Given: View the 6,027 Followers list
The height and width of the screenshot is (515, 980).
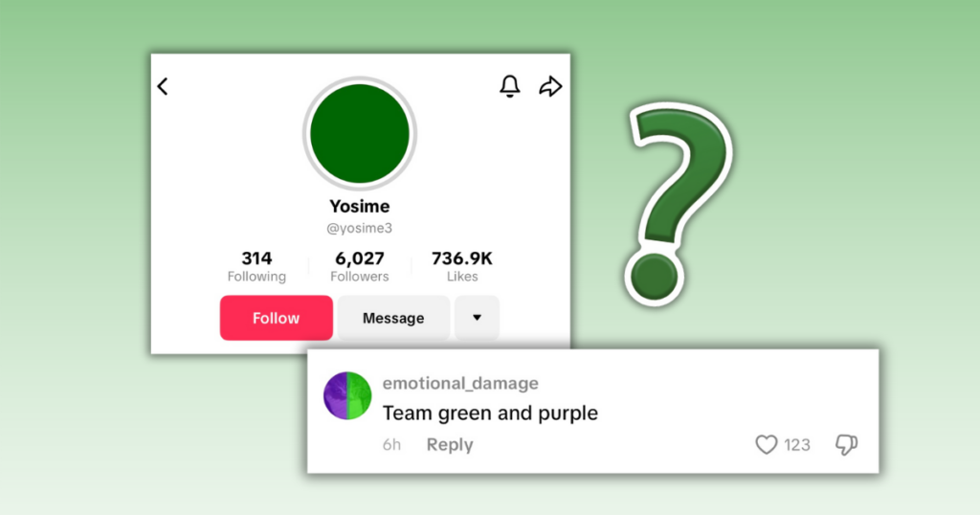Looking at the screenshot, I should 360,267.
